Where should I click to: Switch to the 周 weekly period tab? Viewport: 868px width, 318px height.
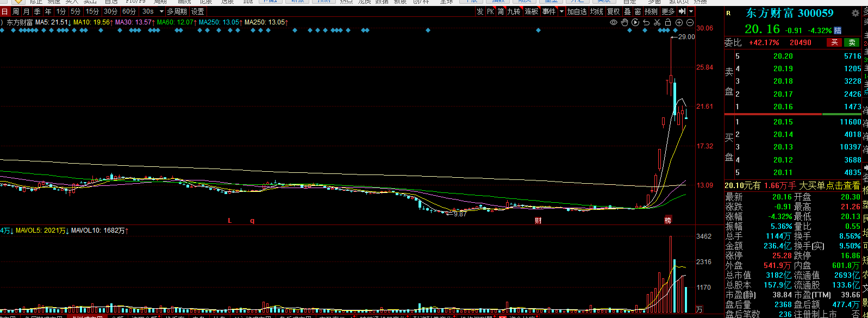[16, 11]
